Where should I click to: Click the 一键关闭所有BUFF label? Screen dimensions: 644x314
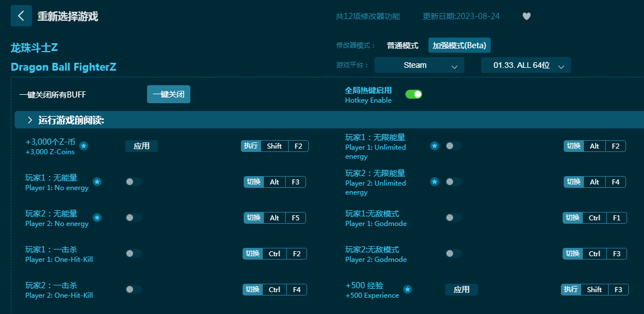tap(53, 95)
